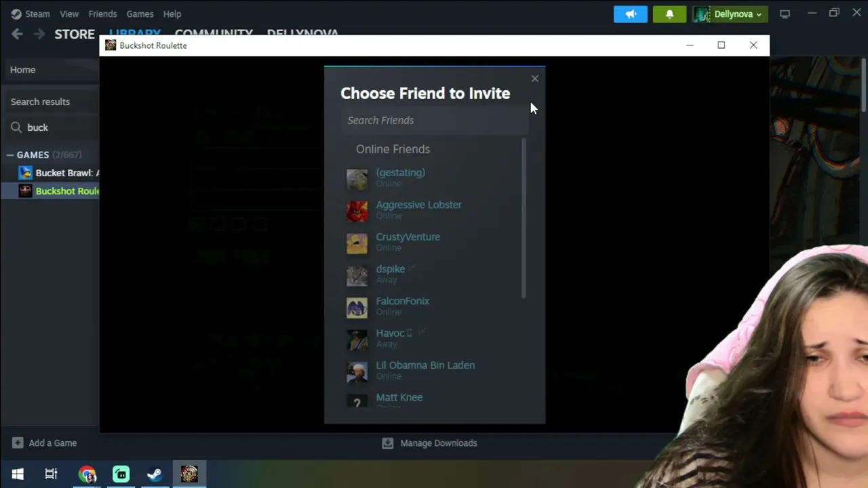Switch to Buckshot Roulette taskbar icon
The height and width of the screenshot is (488, 868).
coord(189,474)
